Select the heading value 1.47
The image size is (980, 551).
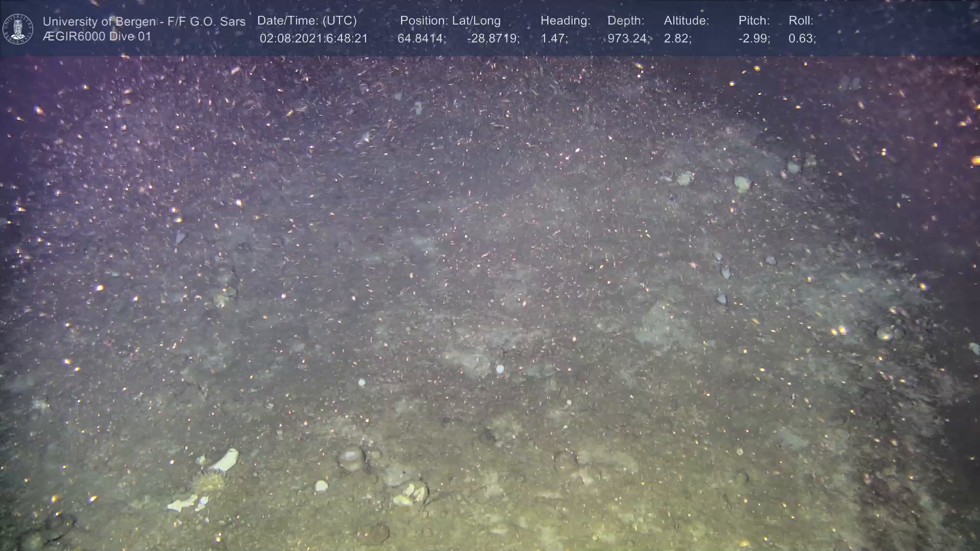(554, 38)
